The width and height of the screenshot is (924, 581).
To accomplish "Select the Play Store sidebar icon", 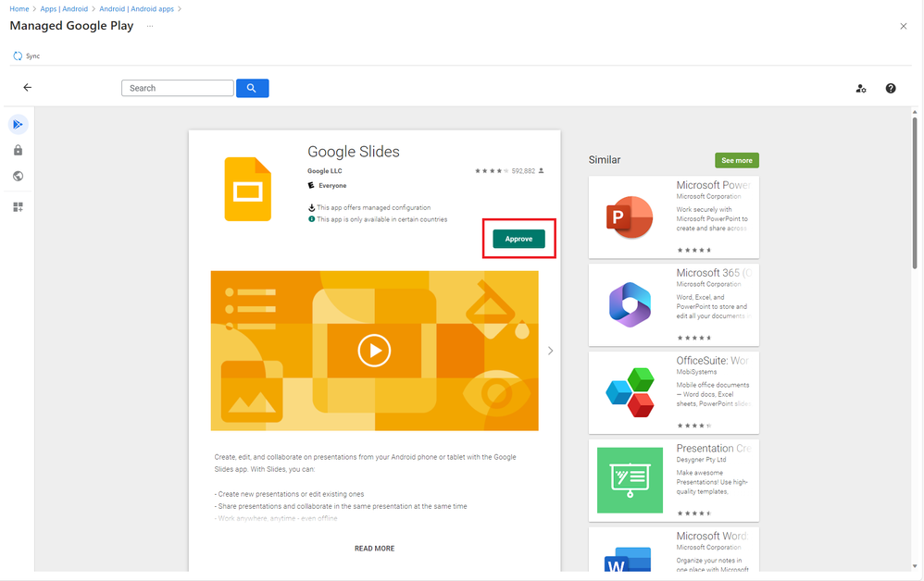I will 19,124.
